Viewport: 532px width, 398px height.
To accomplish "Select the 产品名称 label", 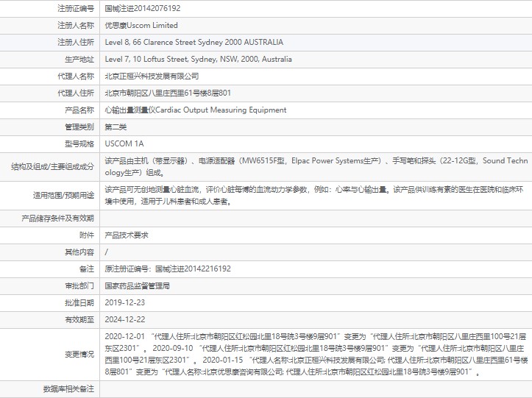I will coord(79,110).
